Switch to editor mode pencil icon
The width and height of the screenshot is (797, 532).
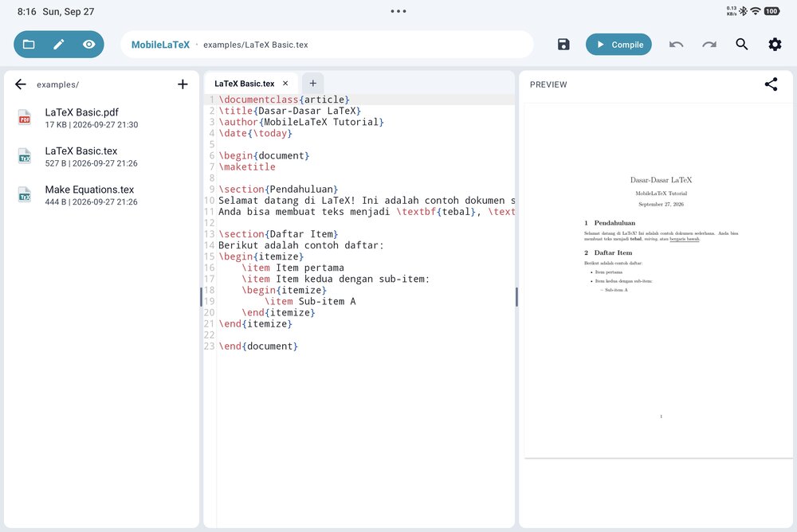[x=59, y=45]
